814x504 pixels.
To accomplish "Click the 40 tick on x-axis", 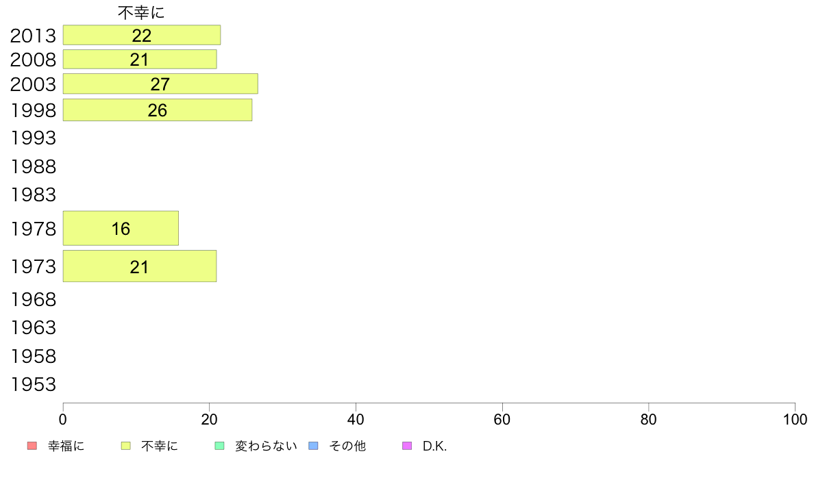I will tap(356, 419).
